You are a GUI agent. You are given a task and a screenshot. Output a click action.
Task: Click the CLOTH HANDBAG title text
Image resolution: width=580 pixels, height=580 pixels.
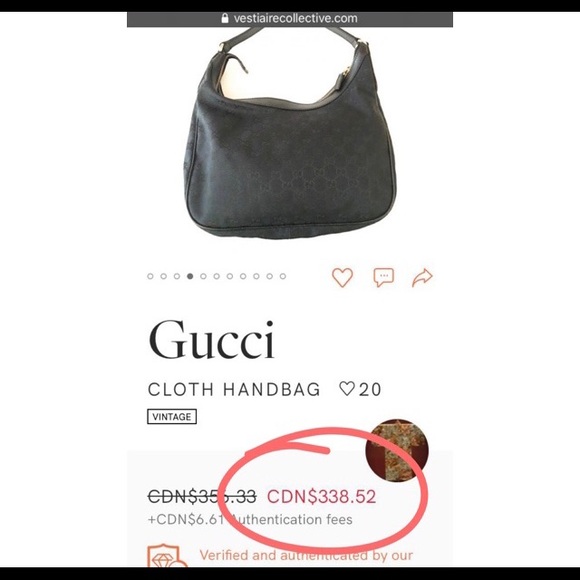[x=234, y=389]
